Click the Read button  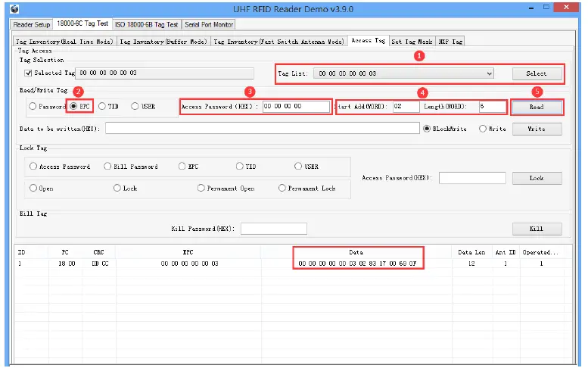[537, 107]
